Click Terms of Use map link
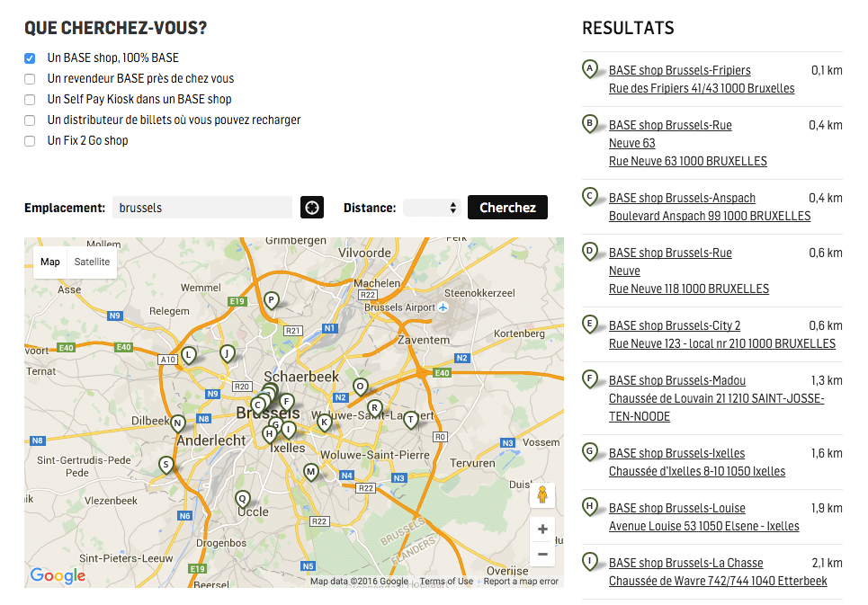The height and width of the screenshot is (605, 868). click(446, 582)
